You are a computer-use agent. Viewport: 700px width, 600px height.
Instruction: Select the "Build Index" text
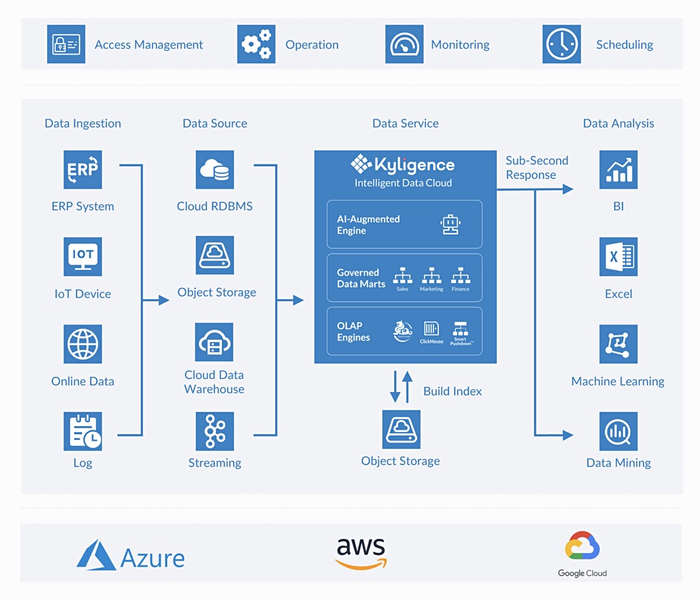[x=452, y=391]
